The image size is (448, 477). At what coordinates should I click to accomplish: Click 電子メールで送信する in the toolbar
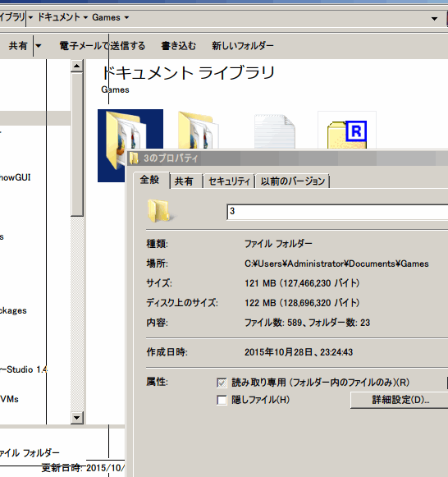[102, 46]
